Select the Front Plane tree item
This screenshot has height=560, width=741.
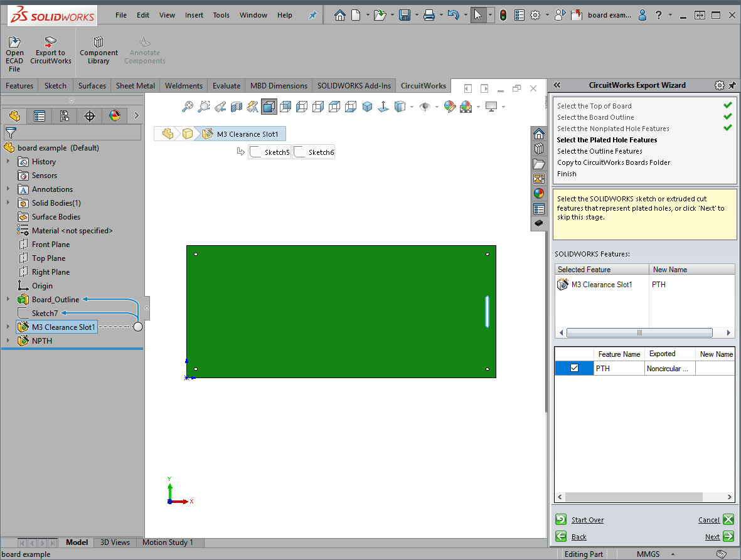point(51,244)
